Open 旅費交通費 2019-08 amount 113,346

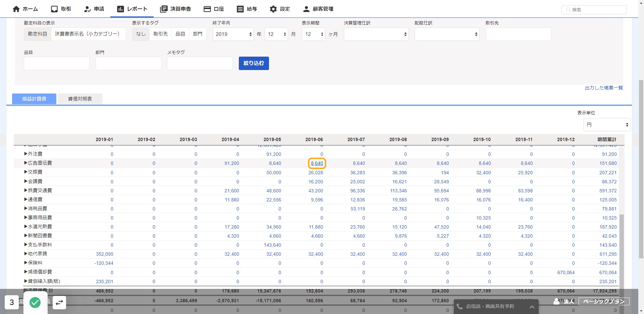[x=398, y=191]
